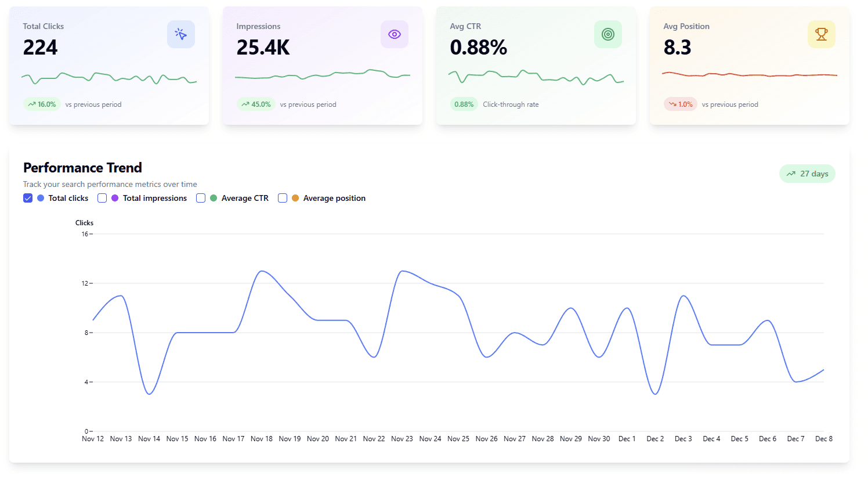The image size is (868, 483).
Task: Click the eye icon on the Impressions card
Action: coord(395,34)
